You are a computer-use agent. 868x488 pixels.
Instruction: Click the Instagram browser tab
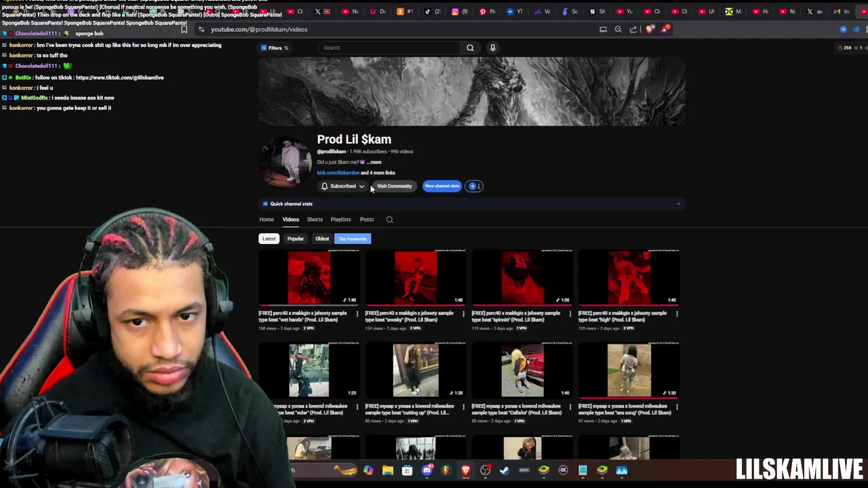click(459, 11)
